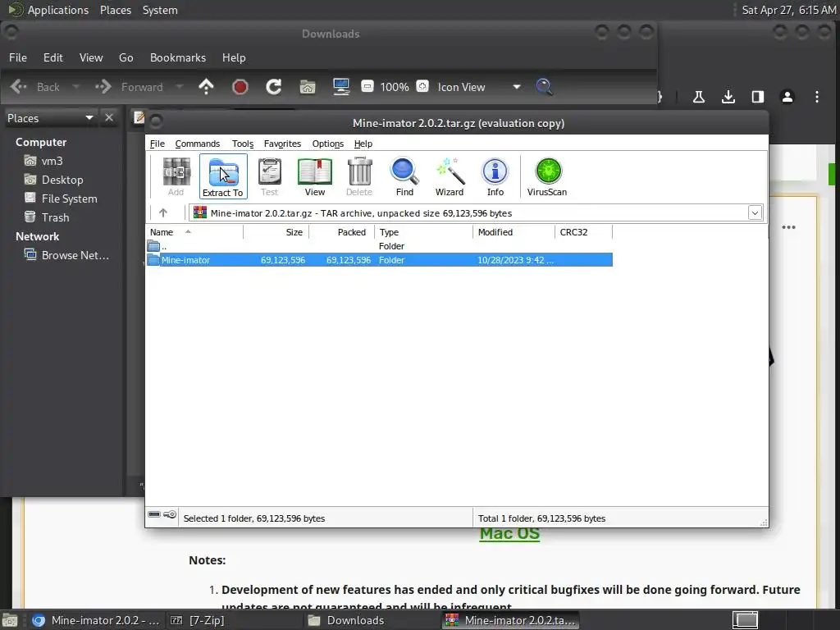Launch the Wizard wand icon
Screen dimensions: 840x630
tap(450, 176)
